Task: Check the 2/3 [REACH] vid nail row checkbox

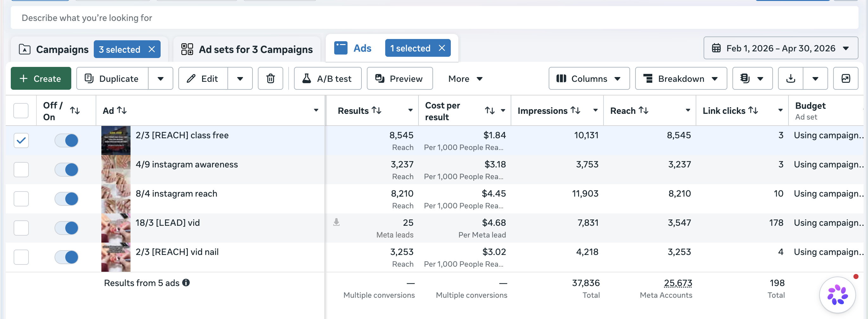Action: point(21,257)
